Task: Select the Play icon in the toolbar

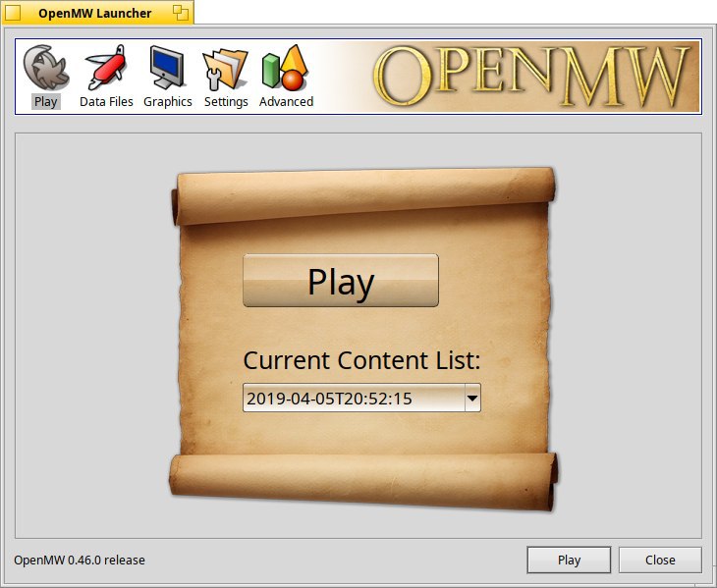Action: [46, 68]
